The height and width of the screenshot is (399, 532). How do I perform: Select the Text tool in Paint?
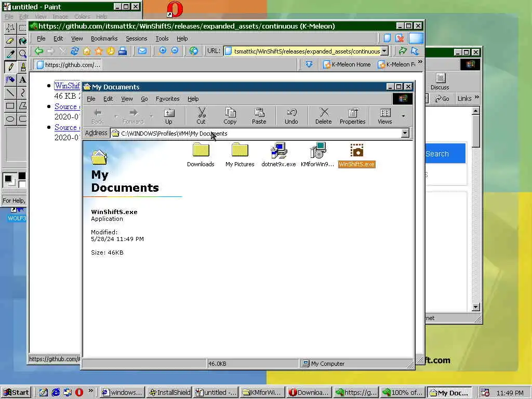click(x=22, y=79)
